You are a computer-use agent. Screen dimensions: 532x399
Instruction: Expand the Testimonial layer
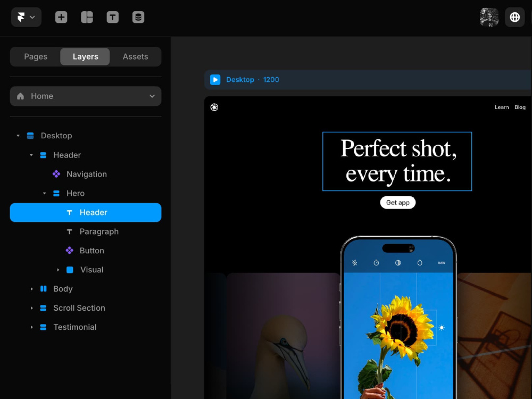[31, 327]
